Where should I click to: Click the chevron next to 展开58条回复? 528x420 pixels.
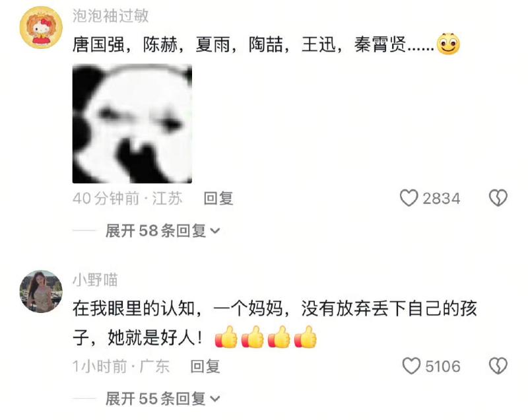tap(215, 231)
